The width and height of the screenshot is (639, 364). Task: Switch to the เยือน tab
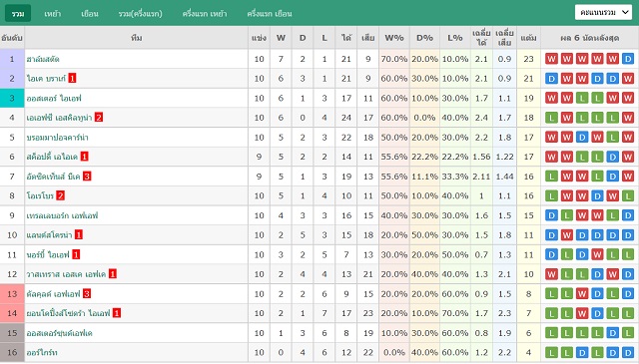click(90, 13)
